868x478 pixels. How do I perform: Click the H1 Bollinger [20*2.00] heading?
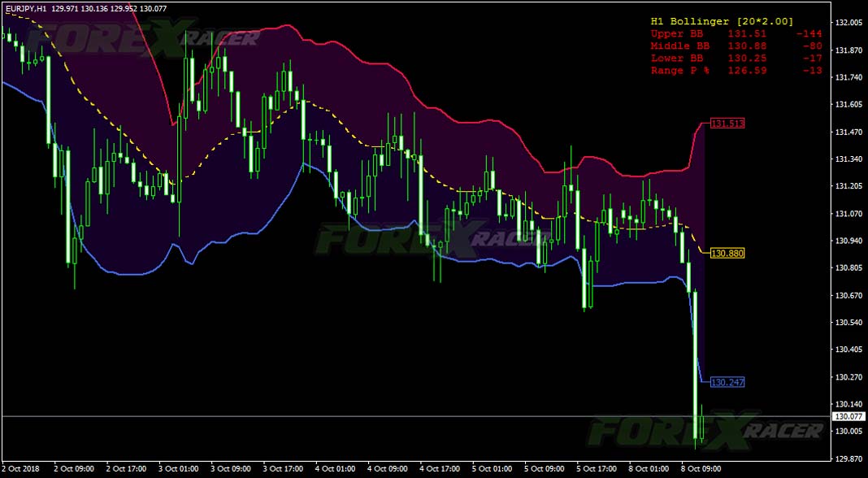(722, 22)
